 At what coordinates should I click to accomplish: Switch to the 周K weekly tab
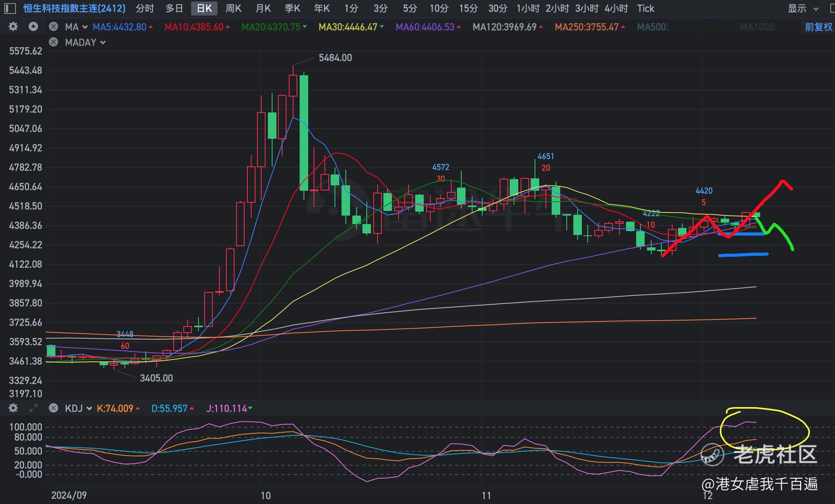pos(233,8)
